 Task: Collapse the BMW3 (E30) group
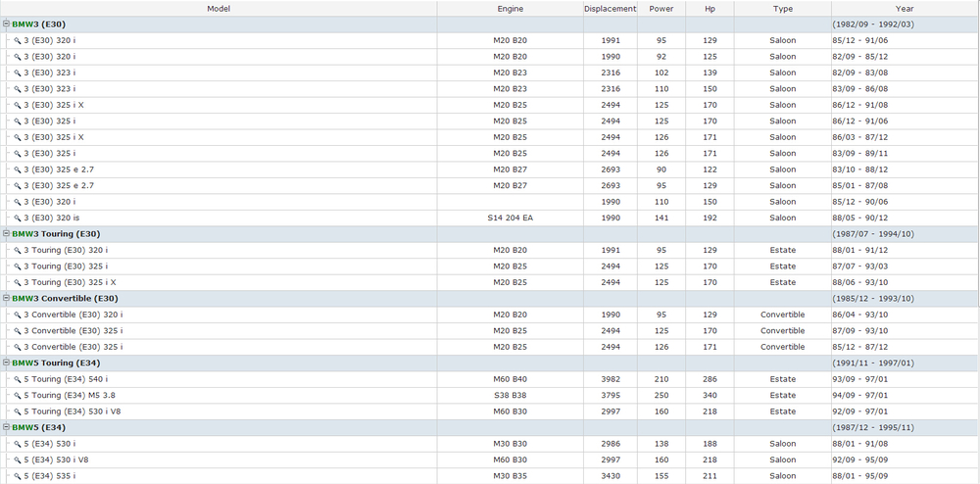(7, 24)
